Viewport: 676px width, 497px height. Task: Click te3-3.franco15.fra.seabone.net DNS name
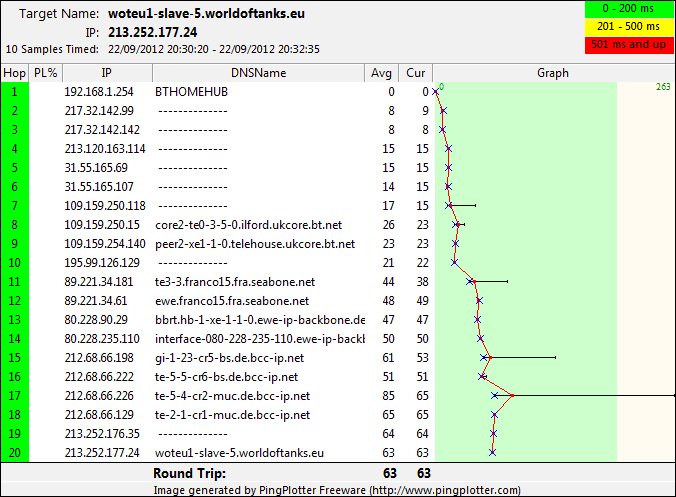(x=235, y=282)
